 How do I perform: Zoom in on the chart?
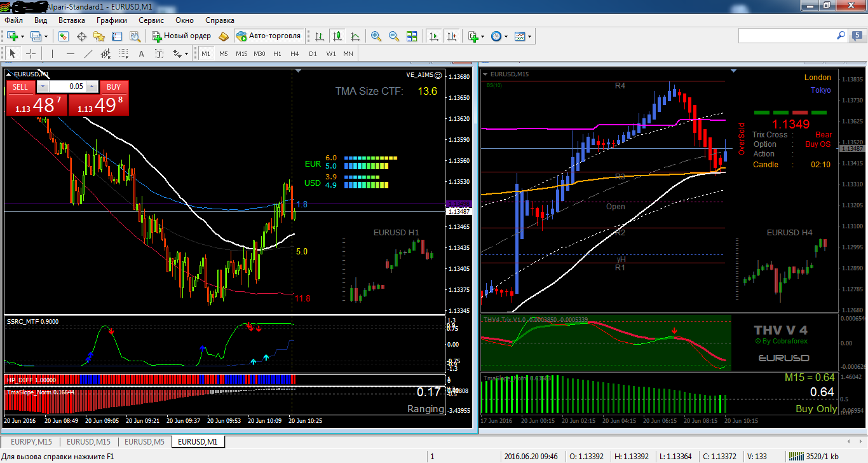pyautogui.click(x=376, y=36)
